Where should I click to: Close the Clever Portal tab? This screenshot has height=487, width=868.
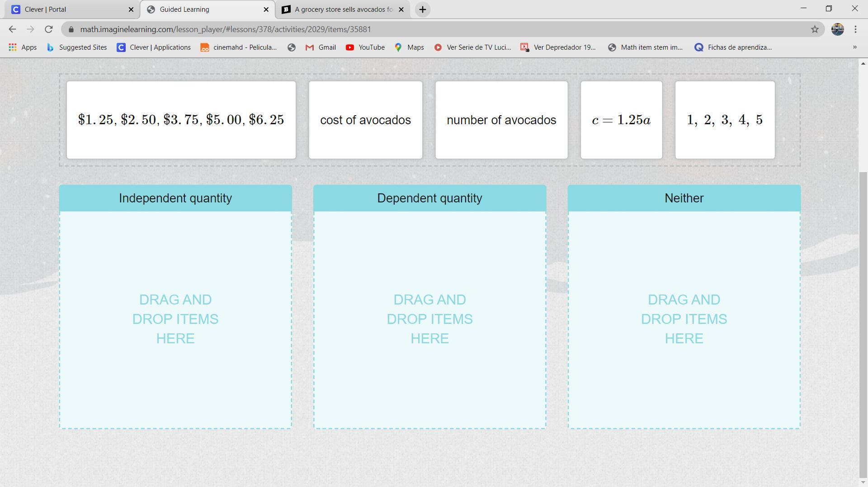click(131, 9)
